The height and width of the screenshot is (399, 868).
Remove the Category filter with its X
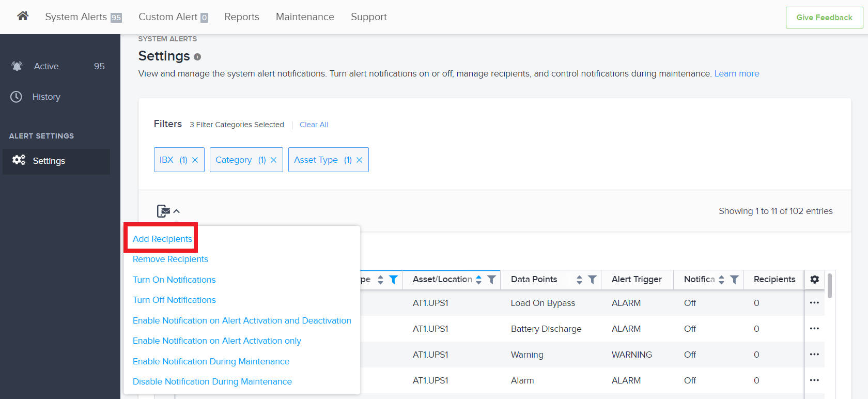[274, 160]
